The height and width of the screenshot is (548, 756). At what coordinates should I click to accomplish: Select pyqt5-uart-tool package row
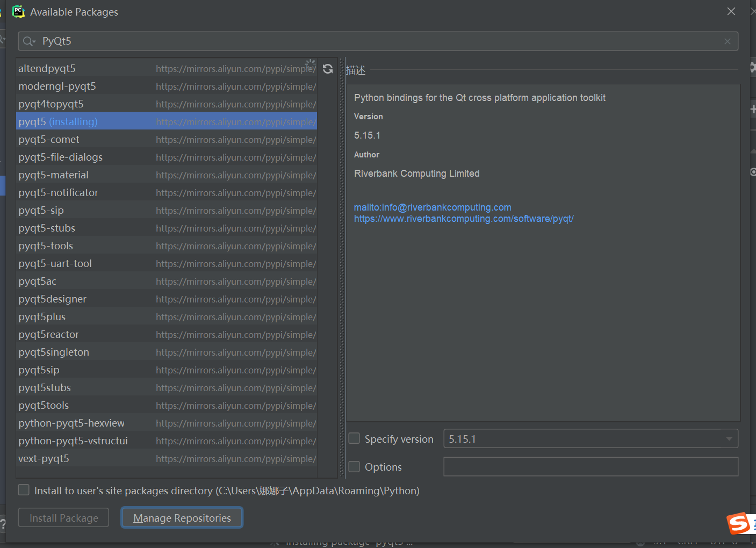pos(167,263)
